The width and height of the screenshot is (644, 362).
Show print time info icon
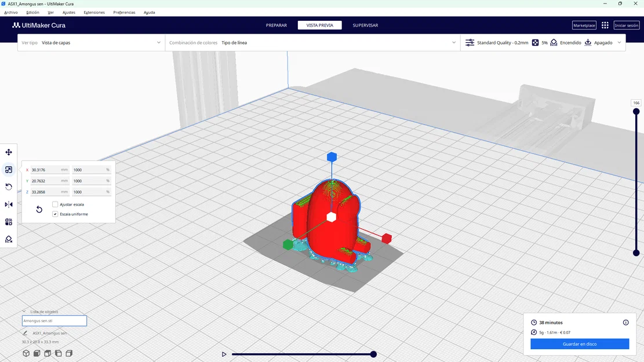click(x=625, y=323)
